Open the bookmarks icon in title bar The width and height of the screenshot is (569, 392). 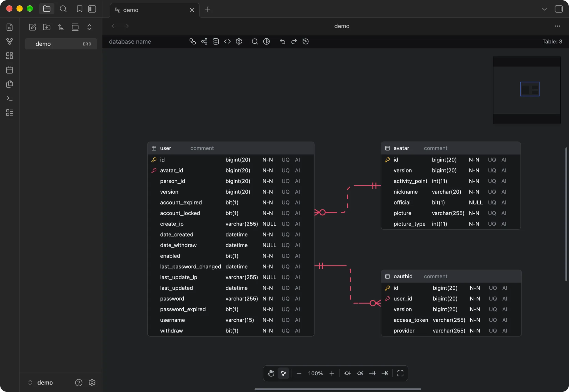79,9
